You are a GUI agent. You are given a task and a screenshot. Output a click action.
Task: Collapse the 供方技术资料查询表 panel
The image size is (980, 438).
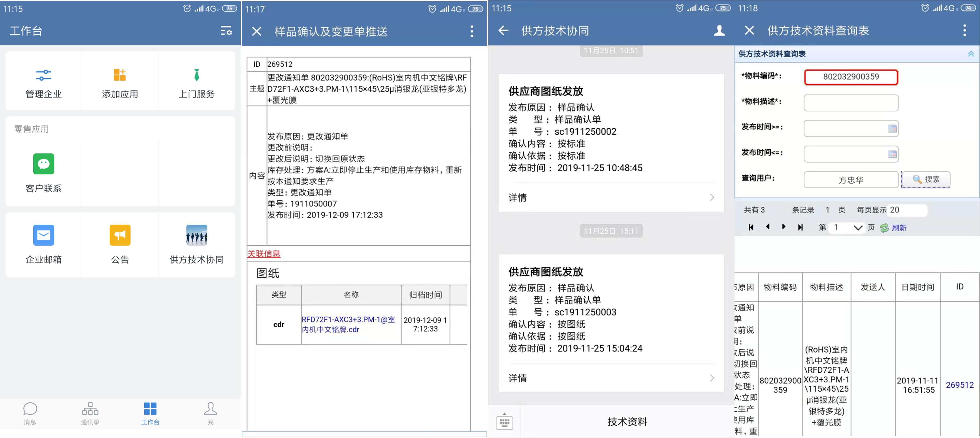[971, 54]
